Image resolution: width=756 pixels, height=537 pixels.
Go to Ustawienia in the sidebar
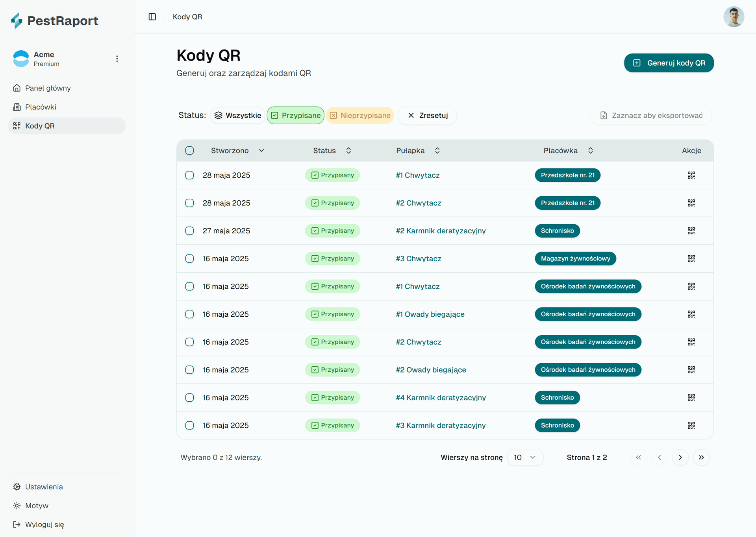pos(44,487)
